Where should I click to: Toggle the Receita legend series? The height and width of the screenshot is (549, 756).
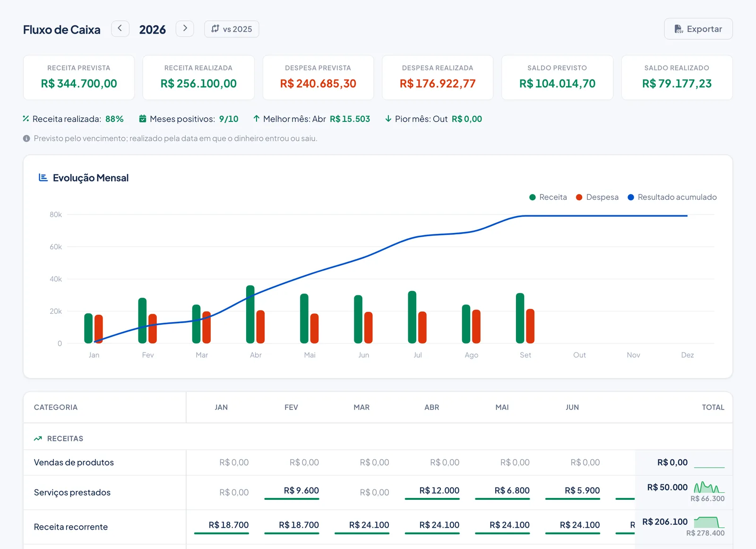[x=548, y=197]
